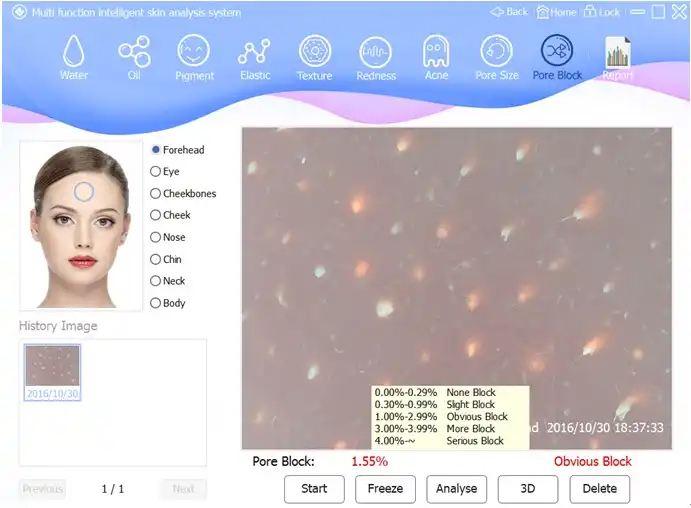Click the 3D view button
This screenshot has height=508, width=691.
pyautogui.click(x=528, y=489)
